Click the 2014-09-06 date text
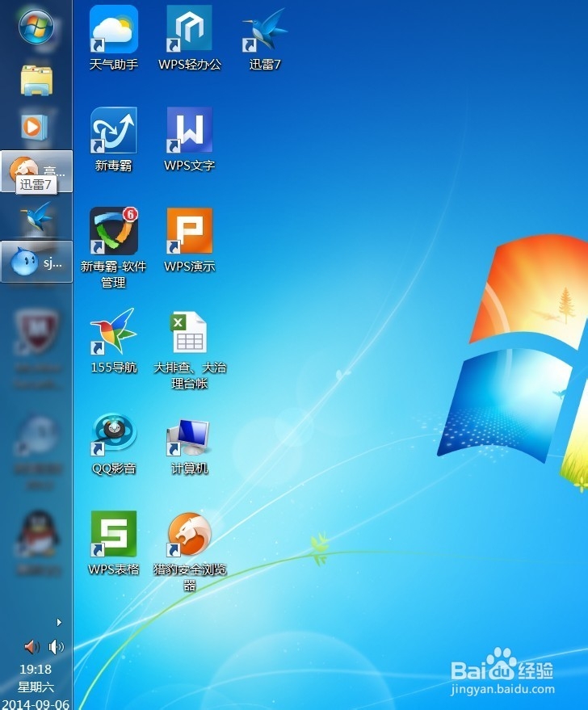Screen dimensions: 588x710 (36, 704)
